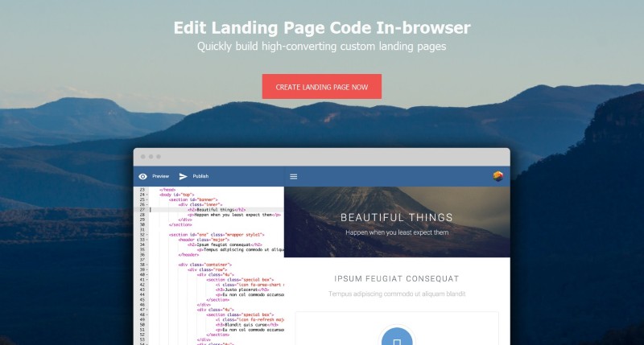This screenshot has height=345, width=644.
Task: Click code line 28 with Happen when paragraph
Action: coord(234,215)
